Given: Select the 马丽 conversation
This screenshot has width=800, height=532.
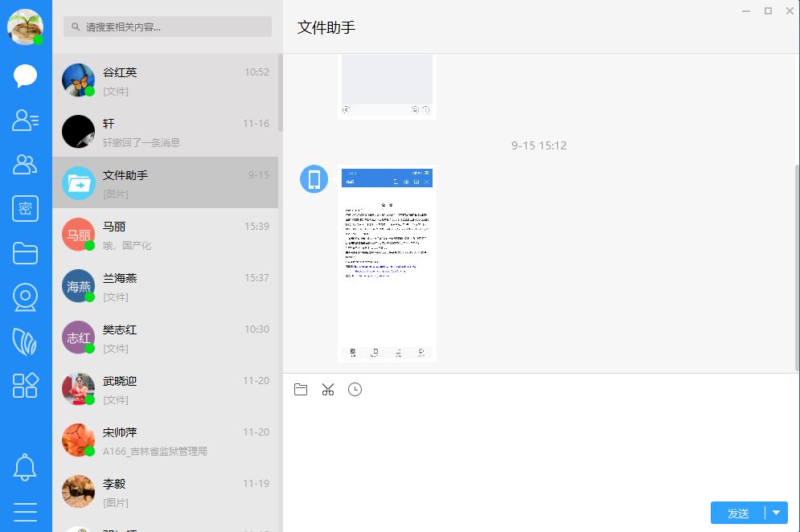Looking at the screenshot, I should tap(165, 235).
